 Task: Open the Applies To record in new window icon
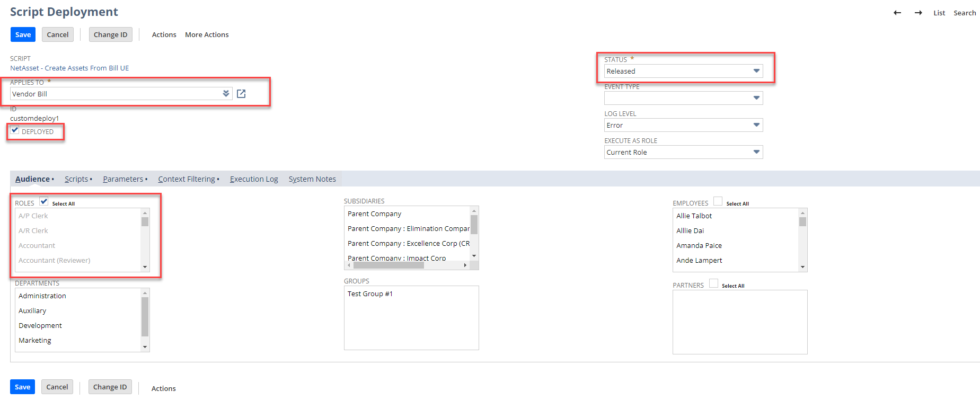pyautogui.click(x=241, y=94)
